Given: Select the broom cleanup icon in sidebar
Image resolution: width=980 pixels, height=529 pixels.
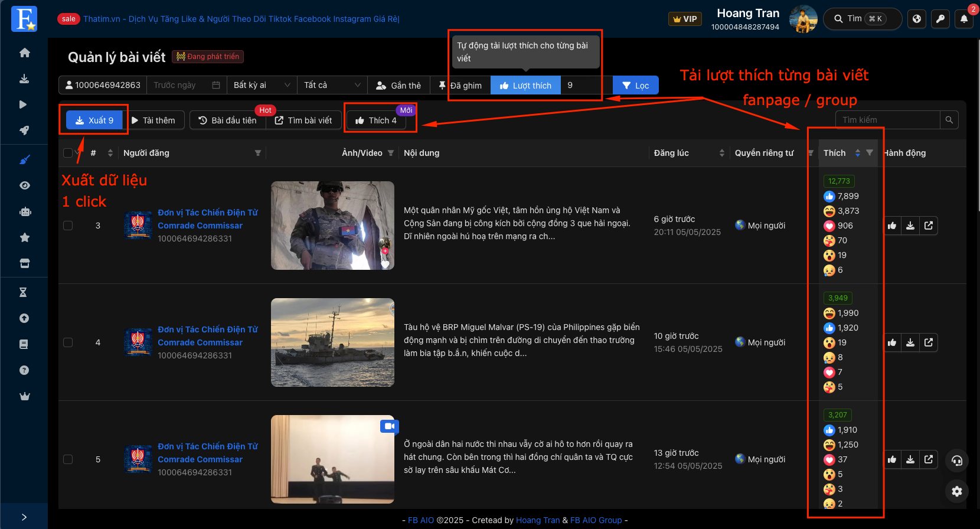Looking at the screenshot, I should coord(24,159).
